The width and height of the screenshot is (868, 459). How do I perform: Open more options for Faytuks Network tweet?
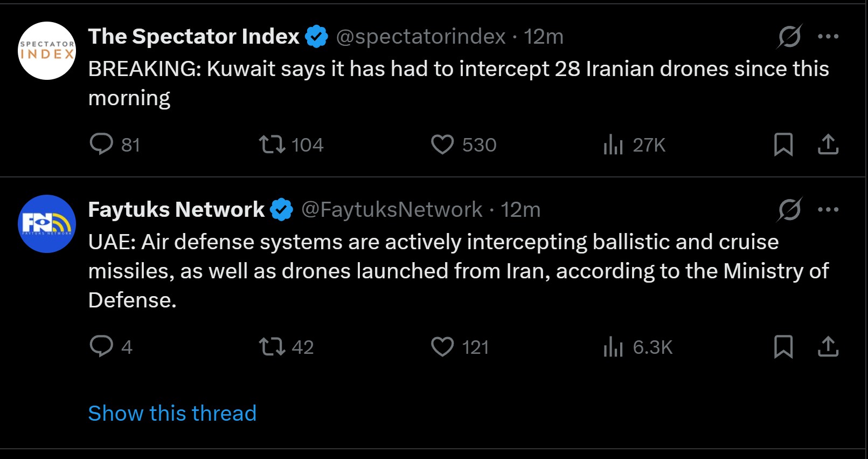(828, 209)
